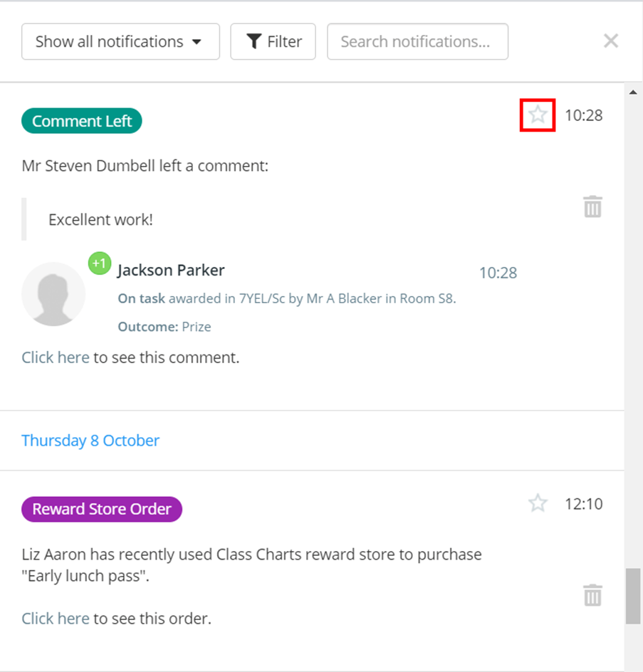Open Thursday 8 October notifications

click(x=90, y=440)
